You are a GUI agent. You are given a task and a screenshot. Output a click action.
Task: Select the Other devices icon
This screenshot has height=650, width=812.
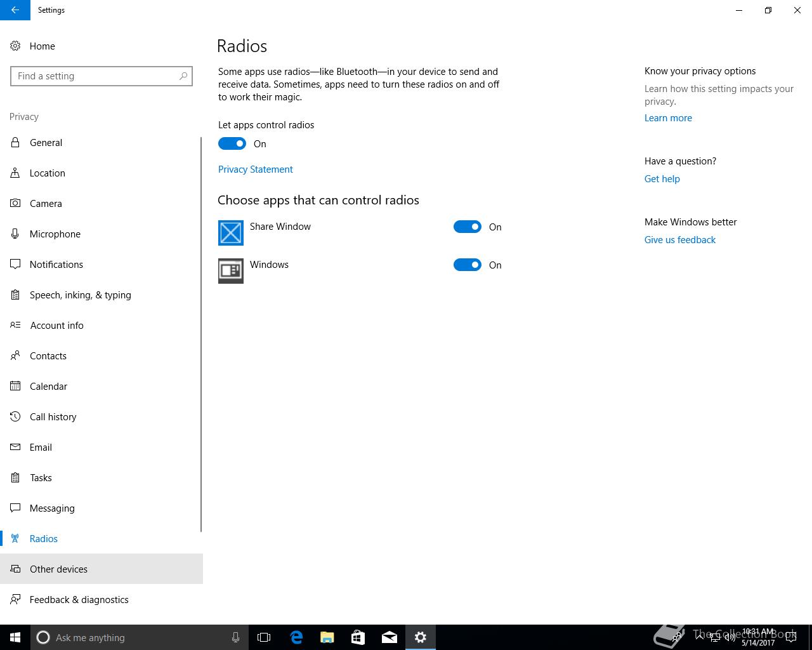click(15, 569)
